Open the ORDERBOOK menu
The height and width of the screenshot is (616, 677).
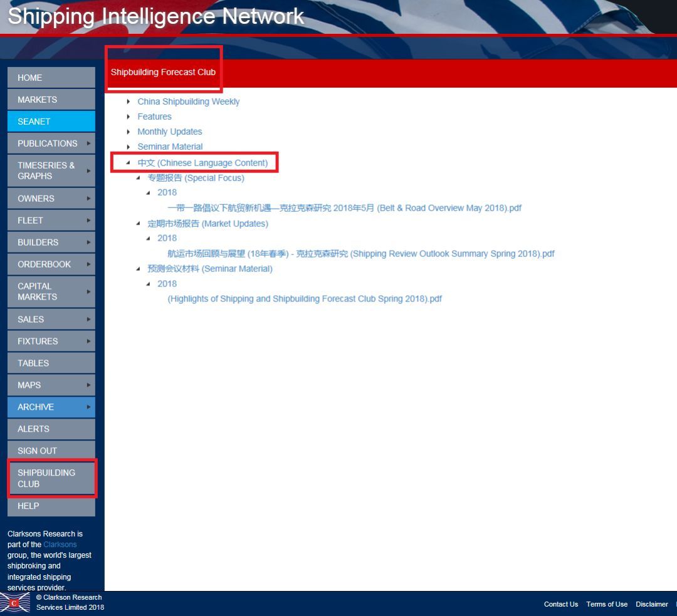(51, 264)
